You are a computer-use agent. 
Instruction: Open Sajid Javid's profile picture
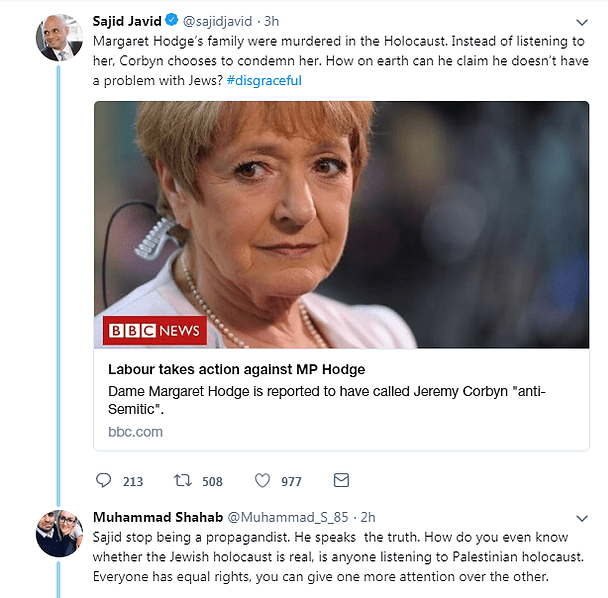(x=59, y=38)
